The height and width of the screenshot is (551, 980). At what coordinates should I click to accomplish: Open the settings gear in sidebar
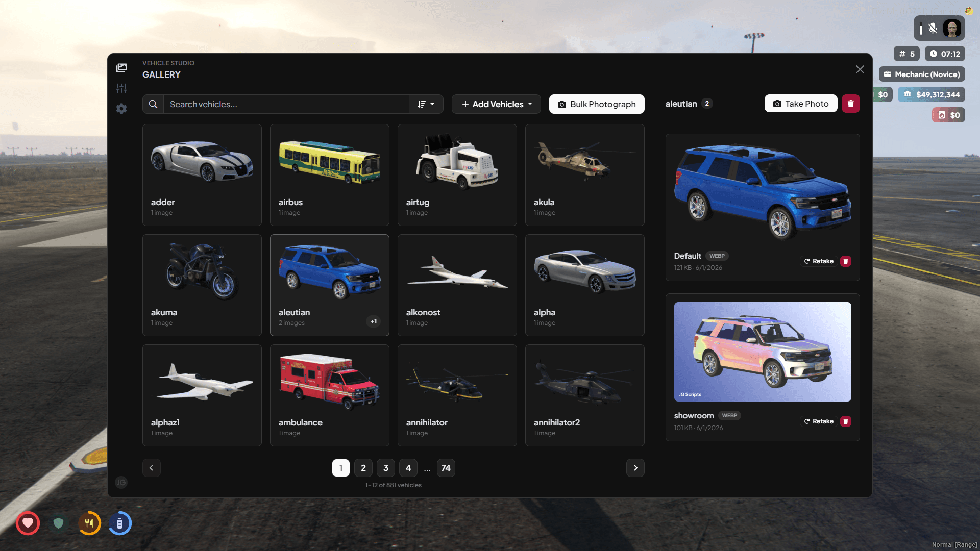[x=121, y=109]
